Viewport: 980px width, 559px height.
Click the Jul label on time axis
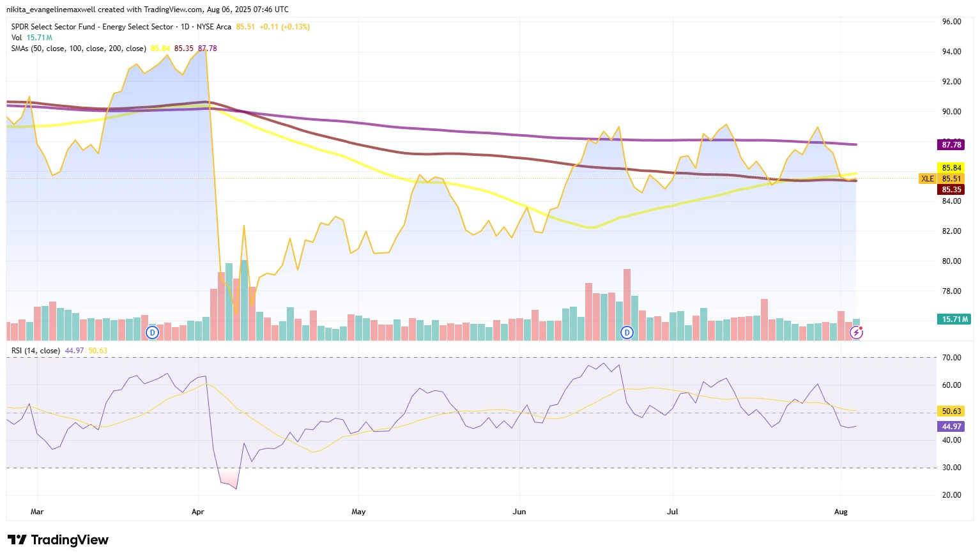point(672,512)
